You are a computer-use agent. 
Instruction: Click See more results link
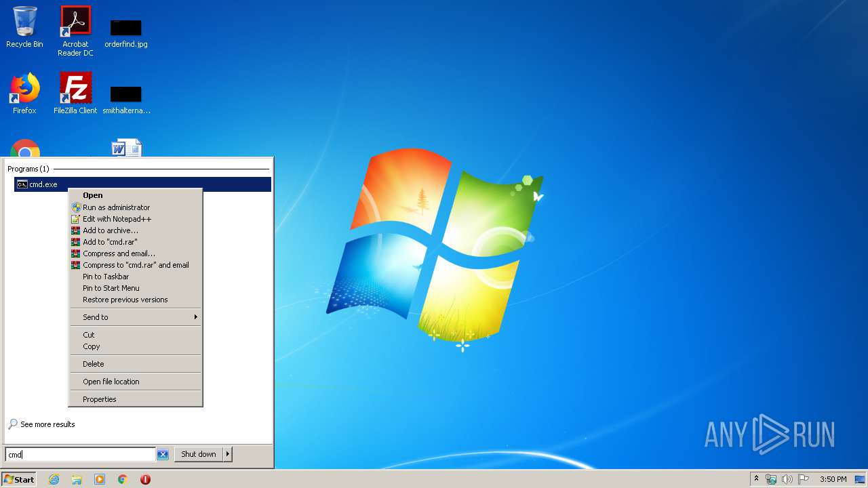coord(41,424)
